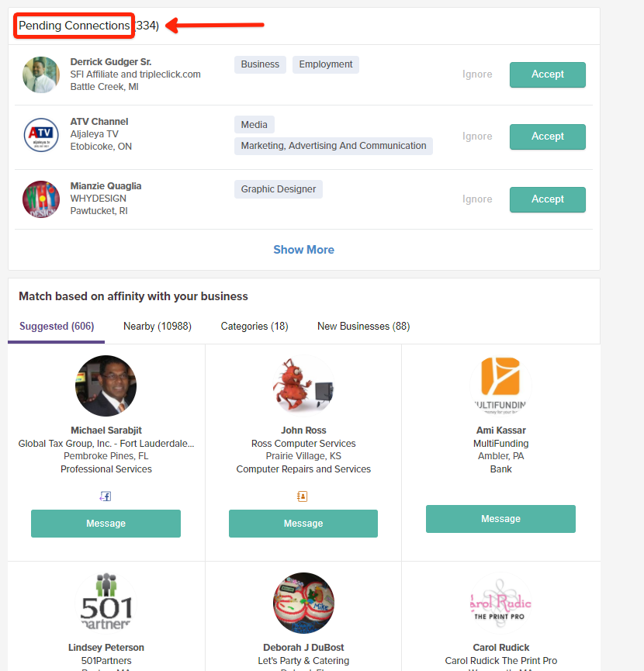Accept Derrick Gudger Sr.'s connection request
The width and height of the screenshot is (644, 671).
click(x=547, y=74)
